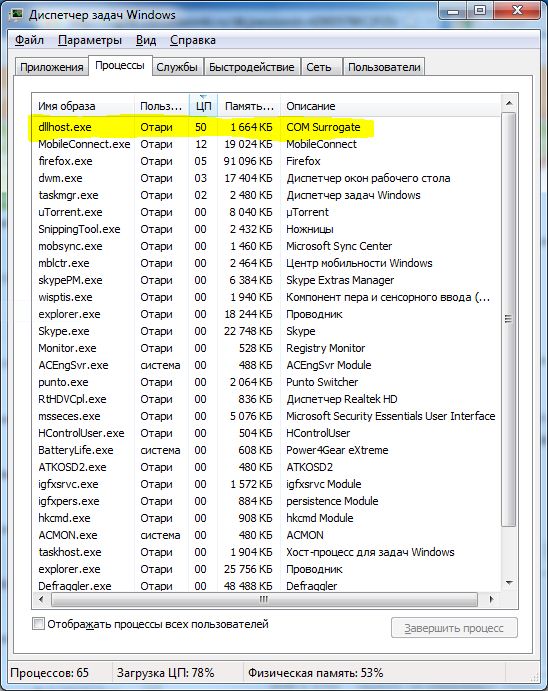Screen dimensions: 548x691
Task: Switch to the Пользователи tab
Action: (x=384, y=67)
